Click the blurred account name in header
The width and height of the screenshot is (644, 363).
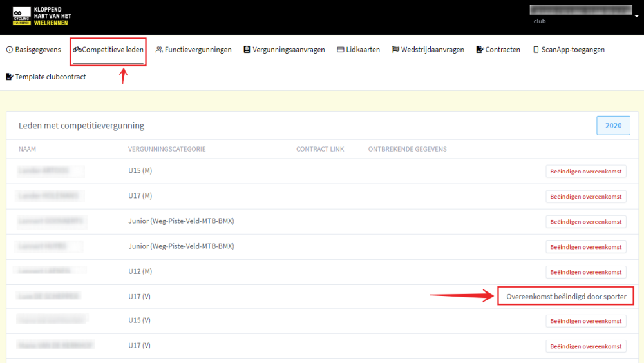click(x=581, y=10)
